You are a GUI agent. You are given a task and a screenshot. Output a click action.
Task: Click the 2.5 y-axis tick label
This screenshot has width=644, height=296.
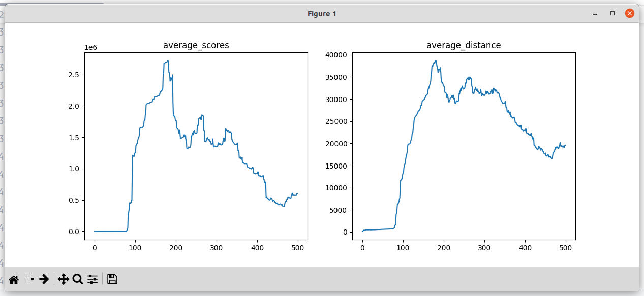click(75, 75)
